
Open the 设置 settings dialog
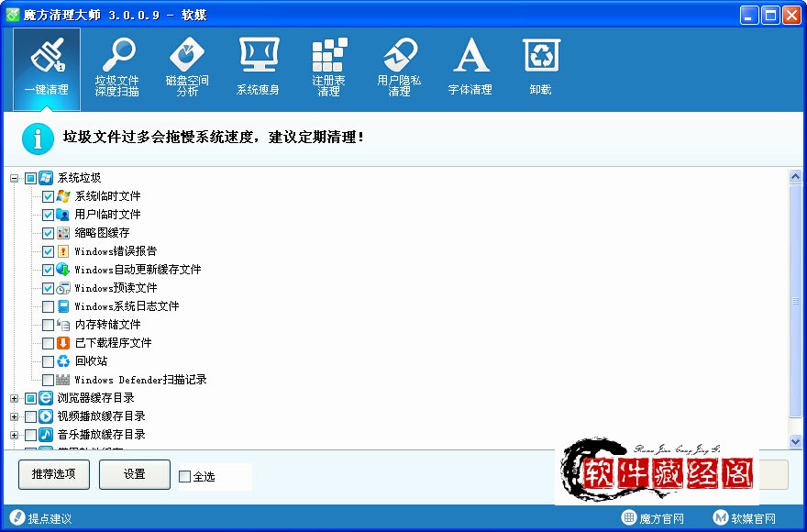(x=134, y=474)
